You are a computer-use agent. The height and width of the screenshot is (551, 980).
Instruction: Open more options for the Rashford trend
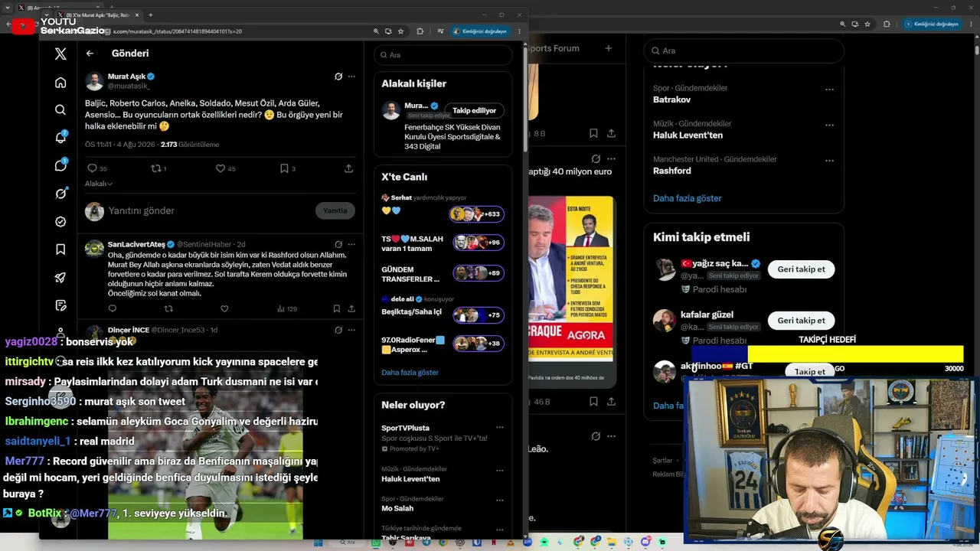829,161
